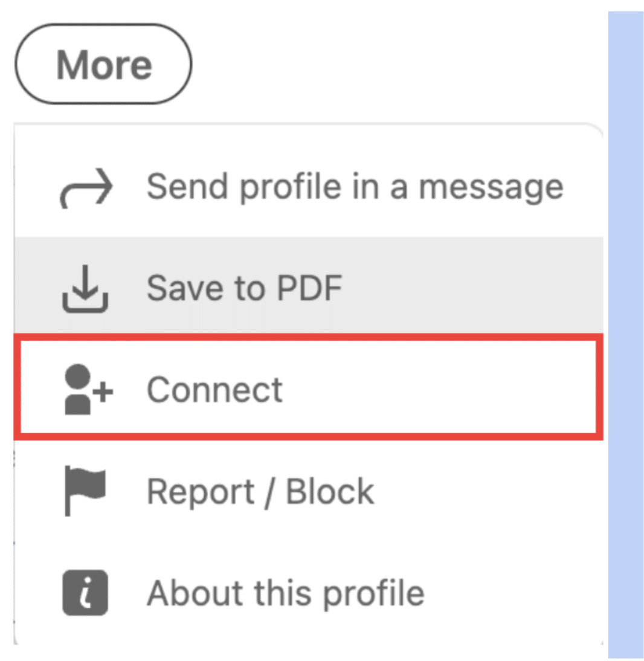View About this profile details
The width and height of the screenshot is (644, 661).
point(284,592)
